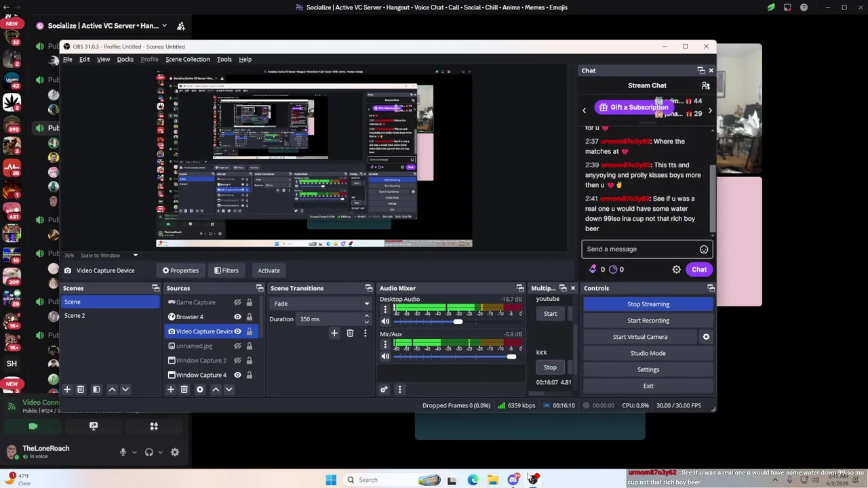This screenshot has height=488, width=868.
Task: Mute Desktop Audio speaker icon
Action: (x=385, y=322)
